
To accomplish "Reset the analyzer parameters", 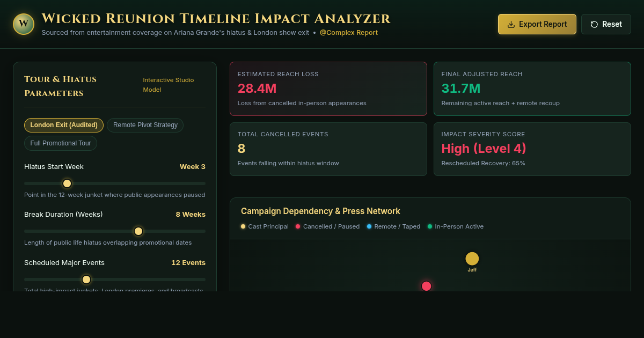I will point(606,24).
